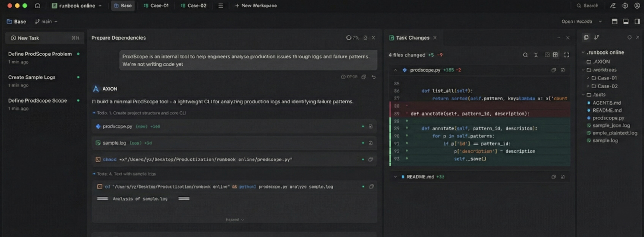Toggle bottom panel layout icon
Viewport: 644px width, 237px height.
(x=626, y=21)
